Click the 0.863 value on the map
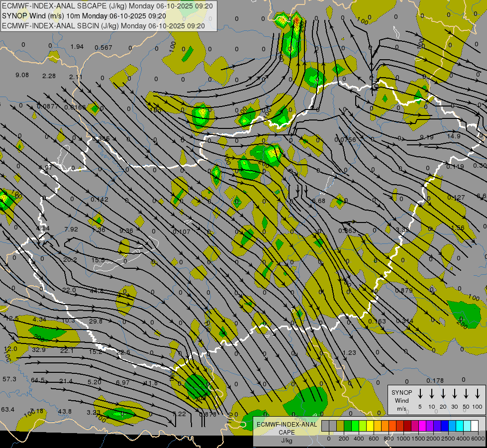Image resolution: width=487 pixels, height=448 pixels. (x=347, y=230)
